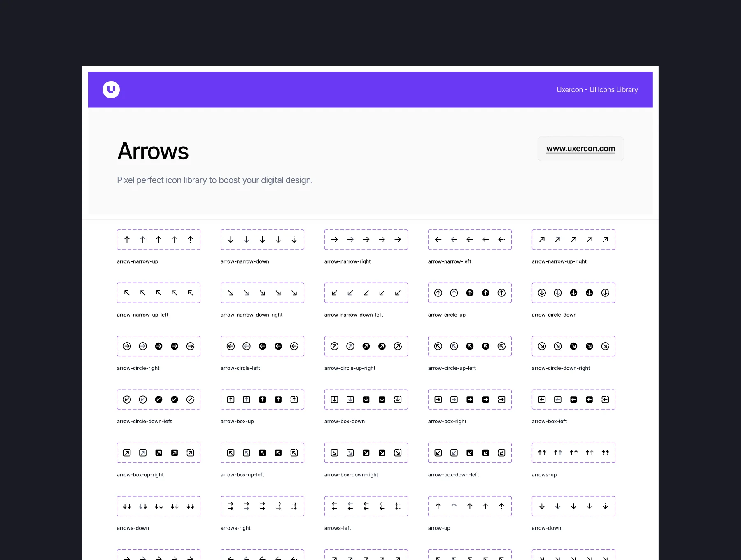Select the first arrow-up icon variant
The width and height of the screenshot is (741, 560).
coord(438,506)
